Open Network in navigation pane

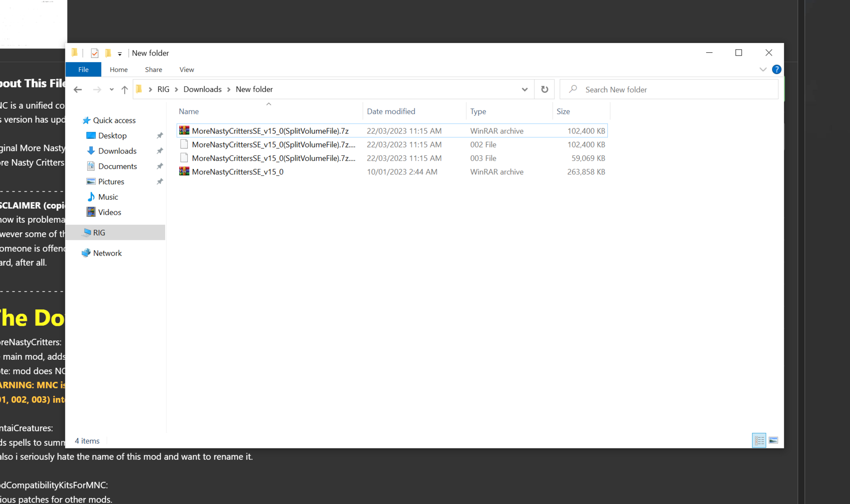pyautogui.click(x=107, y=253)
